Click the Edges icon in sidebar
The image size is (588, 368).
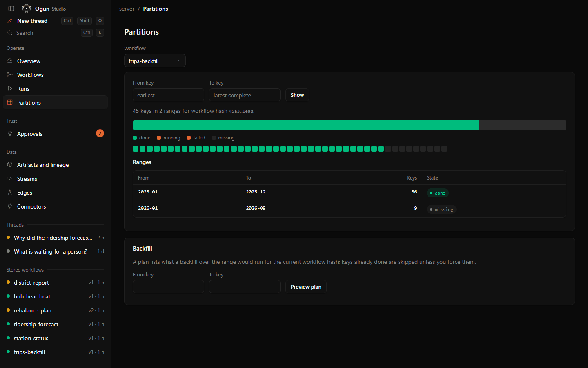coord(10,193)
